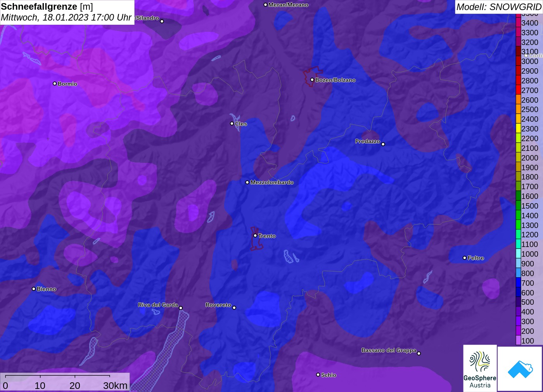Click the GeoSphere Austria logo
This screenshot has height=392, width=543.
point(480,368)
